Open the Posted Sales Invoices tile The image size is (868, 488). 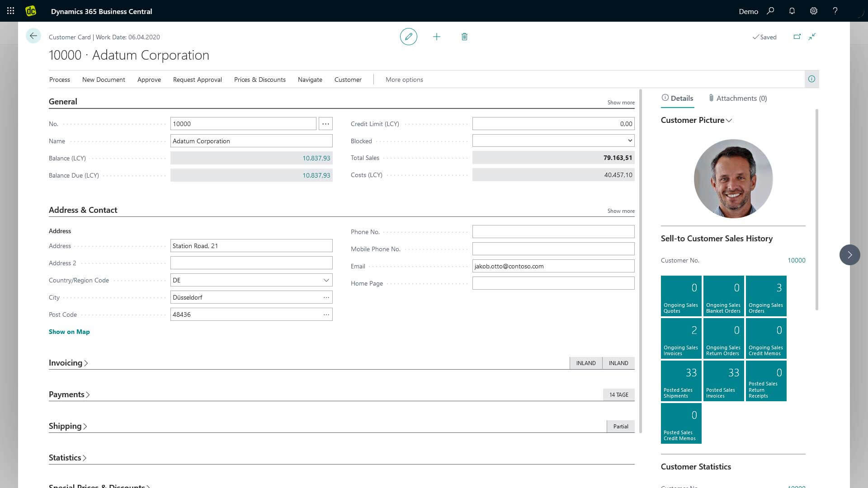pyautogui.click(x=723, y=380)
